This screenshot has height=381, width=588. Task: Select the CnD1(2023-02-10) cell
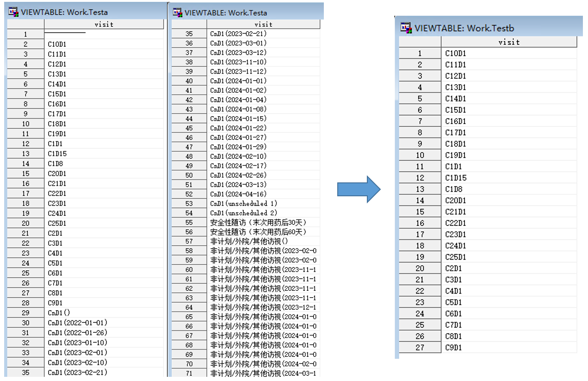(104, 363)
